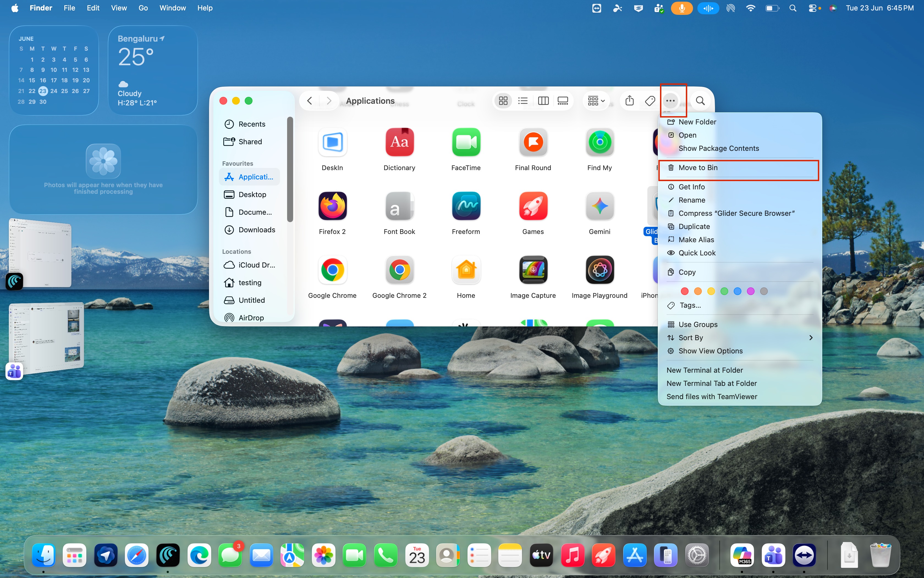Click the ellipsis Action menu button
Image resolution: width=924 pixels, height=578 pixels.
[x=670, y=100]
